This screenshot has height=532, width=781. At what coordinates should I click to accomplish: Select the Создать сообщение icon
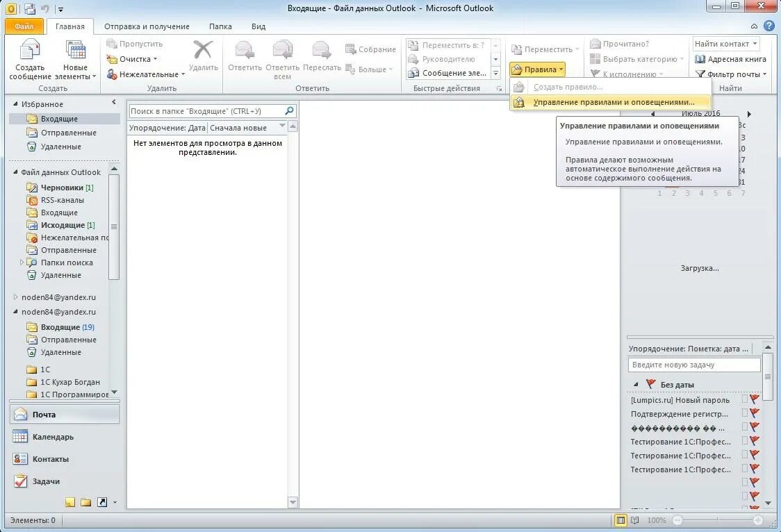(30, 59)
